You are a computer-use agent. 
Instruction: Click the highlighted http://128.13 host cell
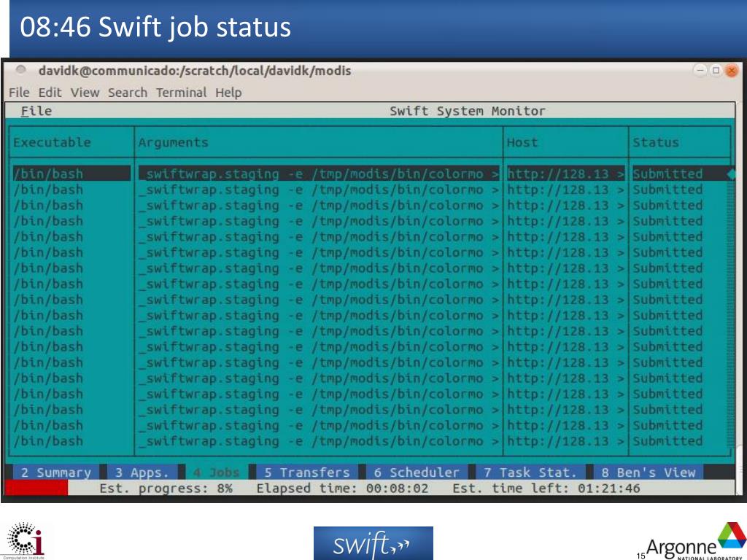coord(565,174)
